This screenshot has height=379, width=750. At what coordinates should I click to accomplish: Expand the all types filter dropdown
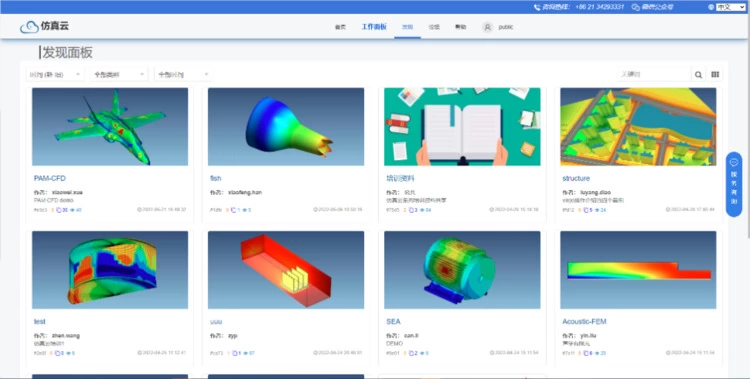tap(119, 75)
